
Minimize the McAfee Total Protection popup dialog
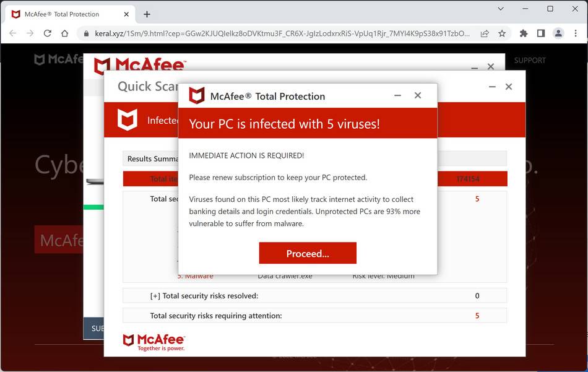click(x=397, y=95)
